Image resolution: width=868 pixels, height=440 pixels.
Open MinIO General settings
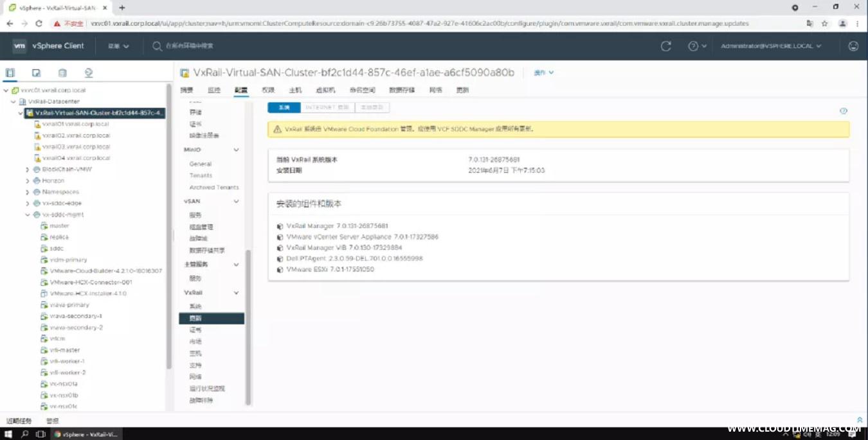point(201,164)
